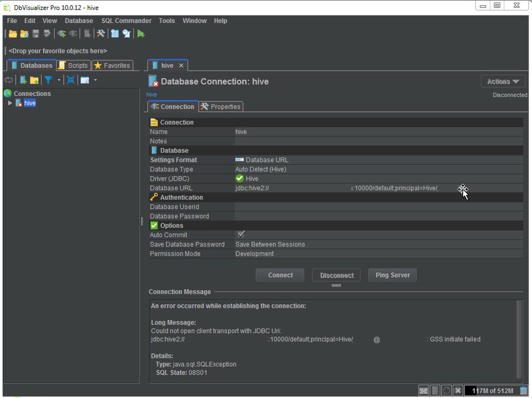
Task: Launch SQL Commander from the toolbar grid icon
Action: [x=115, y=34]
